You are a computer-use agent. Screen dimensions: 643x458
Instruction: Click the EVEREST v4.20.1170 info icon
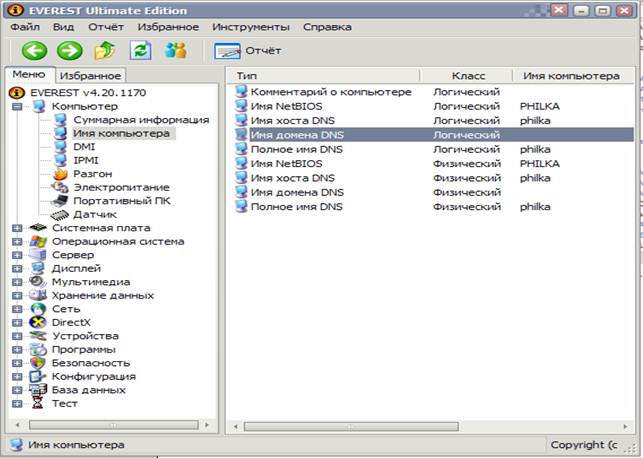coord(16,93)
